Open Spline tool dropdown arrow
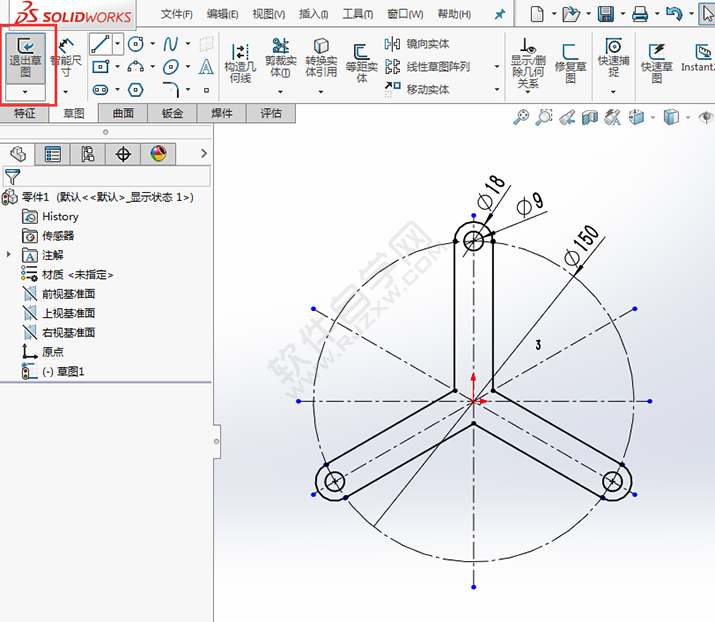The width and height of the screenshot is (715, 622). pyautogui.click(x=188, y=44)
